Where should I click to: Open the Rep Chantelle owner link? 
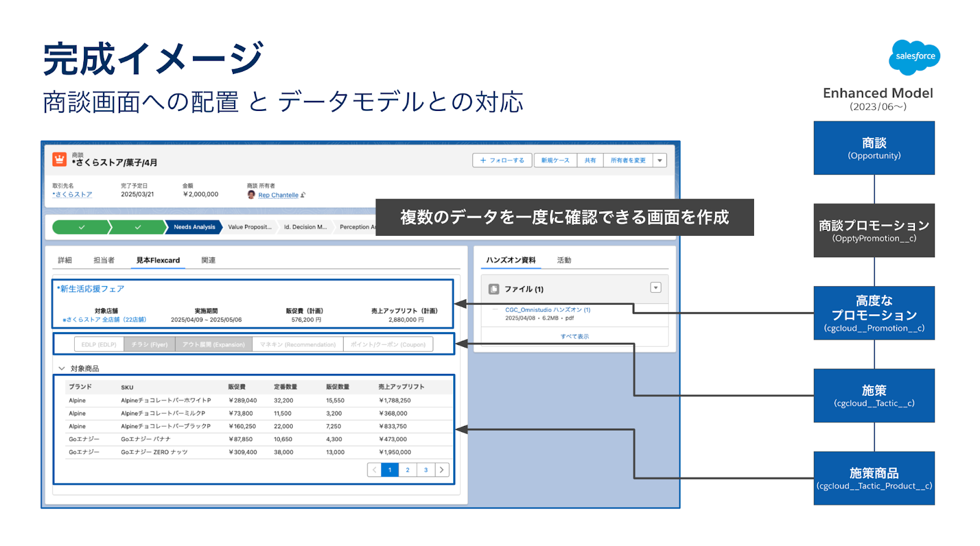click(278, 195)
